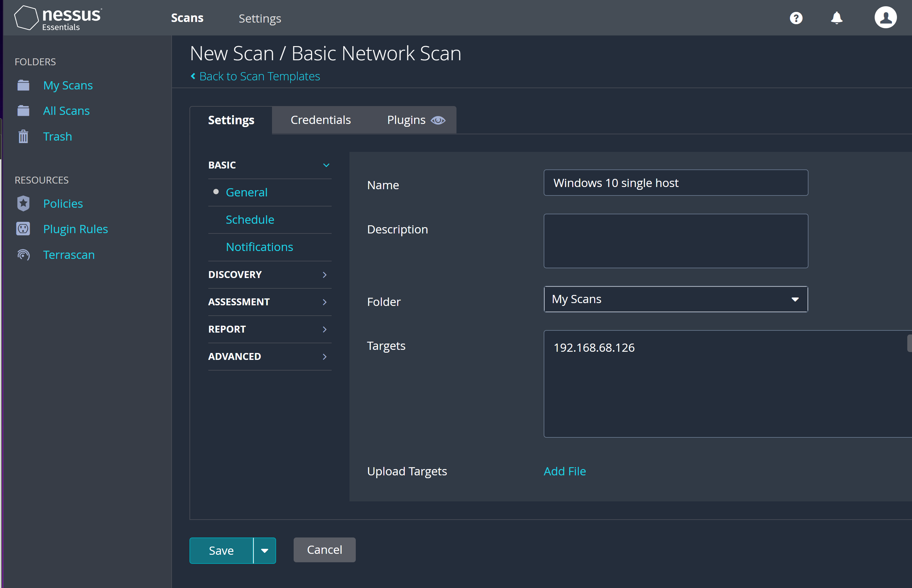Select the All Scans folder icon

pos(23,110)
